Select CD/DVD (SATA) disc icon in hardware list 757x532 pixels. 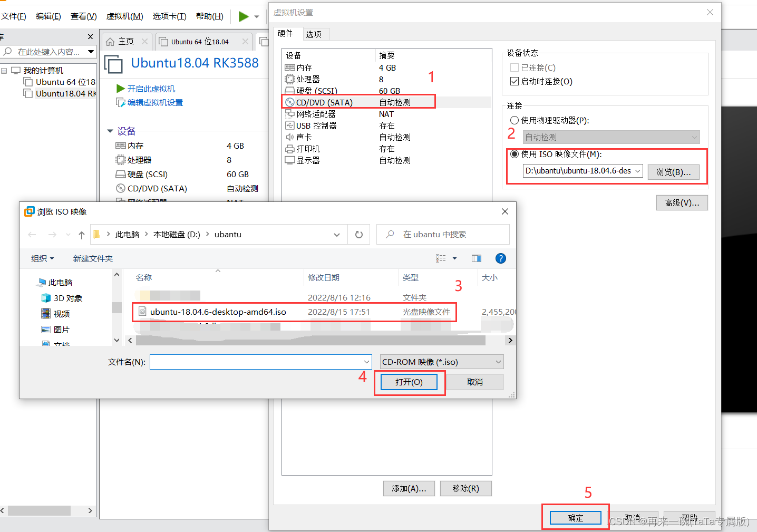tap(290, 102)
